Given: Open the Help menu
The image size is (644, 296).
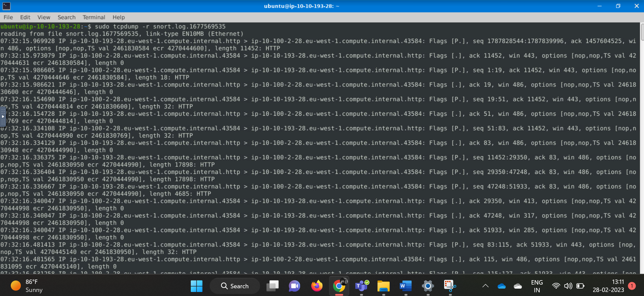Looking at the screenshot, I should click(118, 17).
